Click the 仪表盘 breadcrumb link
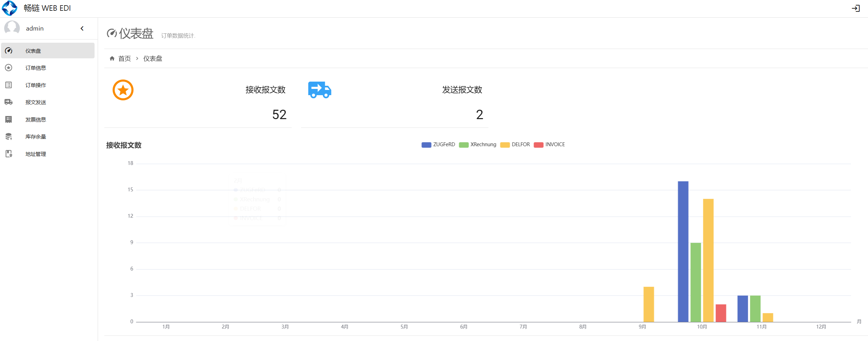 (153, 58)
